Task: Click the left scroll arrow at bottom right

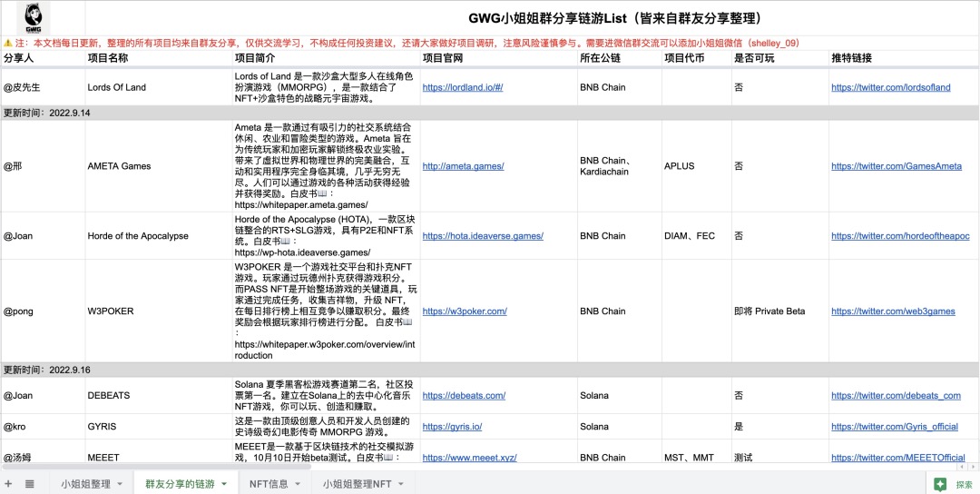Action: pos(961,467)
